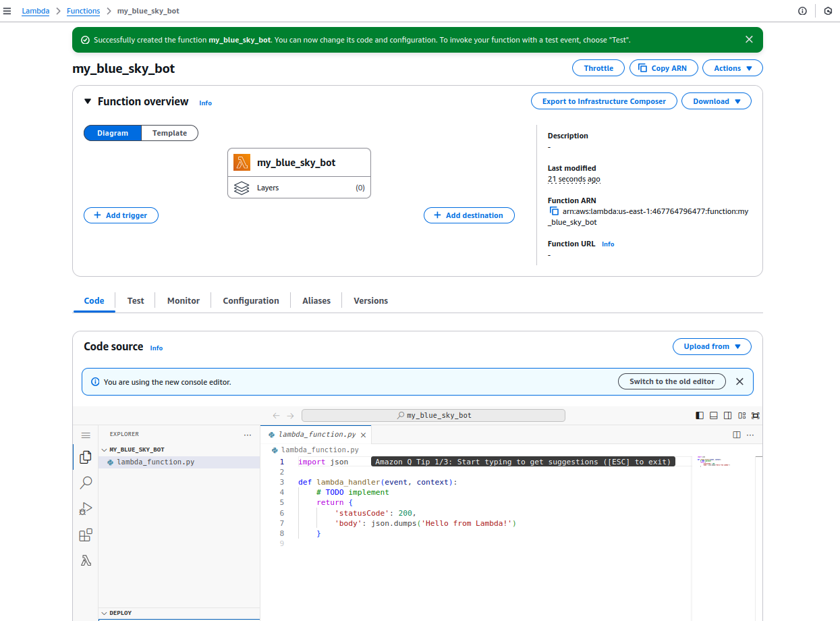Click the split editor icon

pos(737,435)
